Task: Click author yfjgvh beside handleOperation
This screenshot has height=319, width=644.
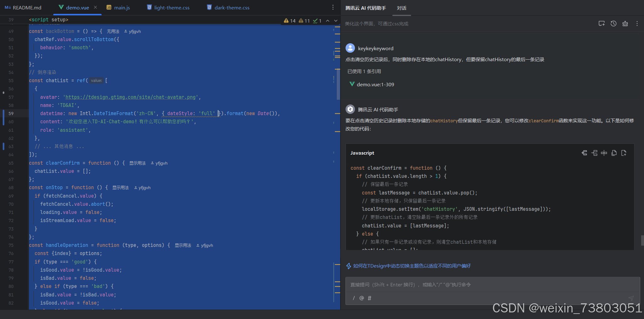Action: tap(205, 245)
